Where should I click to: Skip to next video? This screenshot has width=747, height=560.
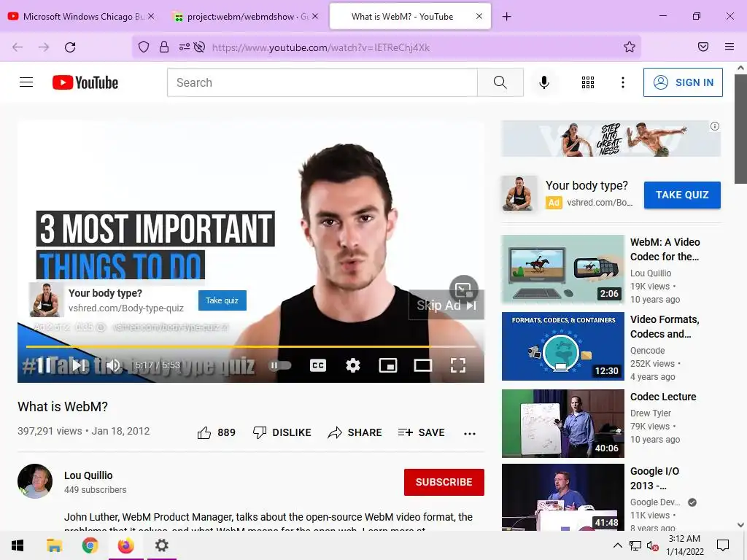tap(79, 365)
